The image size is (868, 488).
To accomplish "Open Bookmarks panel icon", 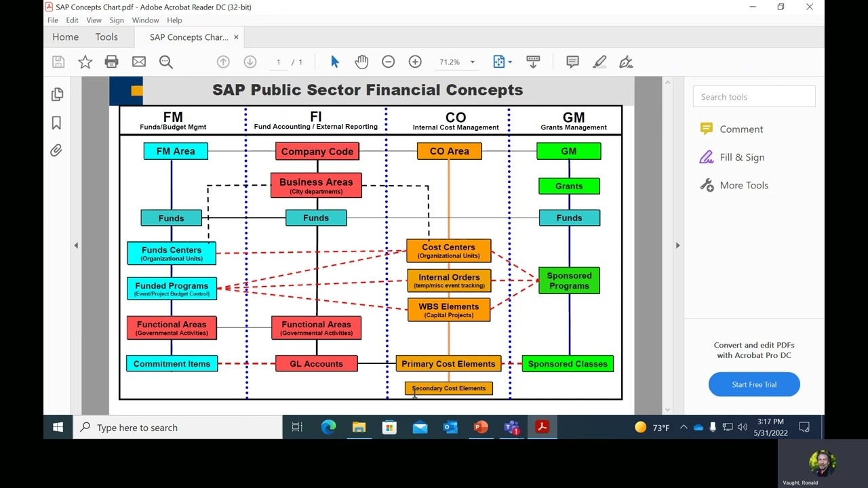I will 57,123.
